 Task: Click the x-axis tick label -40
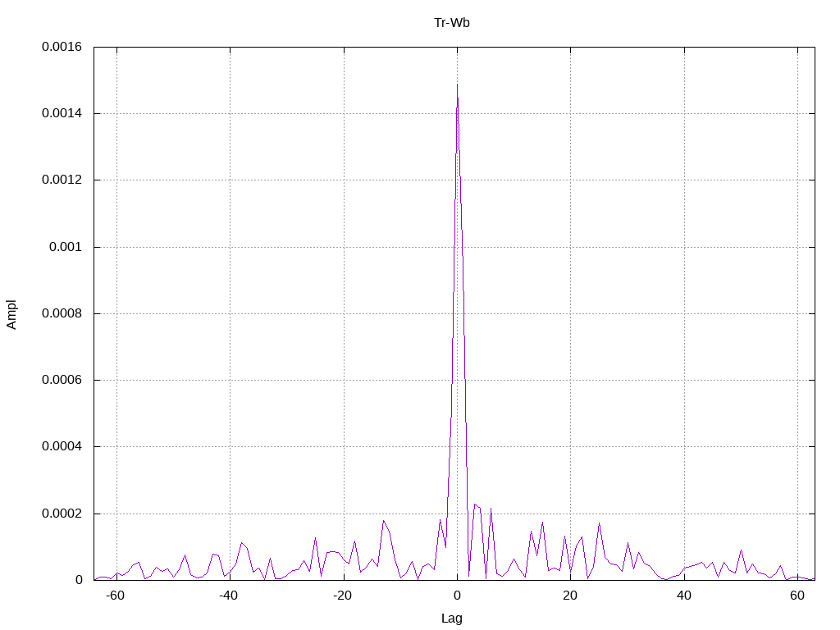pyautogui.click(x=229, y=596)
